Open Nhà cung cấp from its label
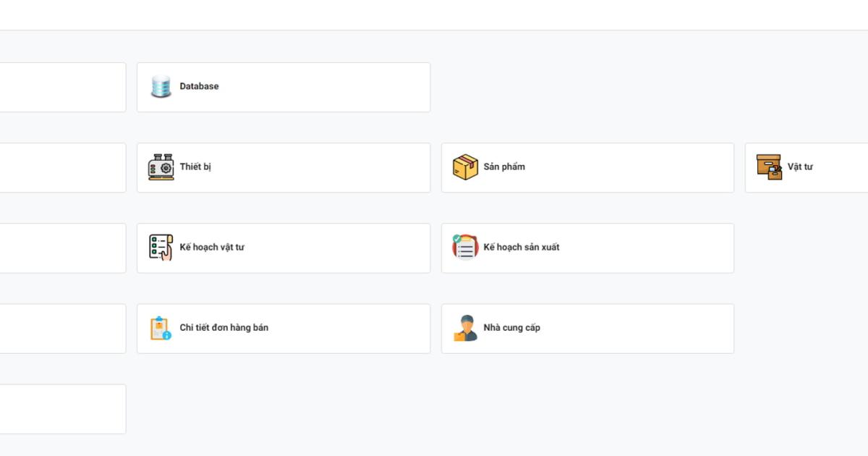This screenshot has width=868, height=456. pos(511,328)
